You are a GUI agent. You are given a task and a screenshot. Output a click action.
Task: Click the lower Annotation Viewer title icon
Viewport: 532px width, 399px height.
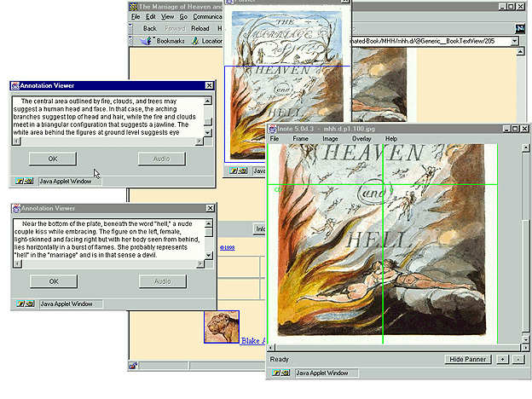click(16, 208)
